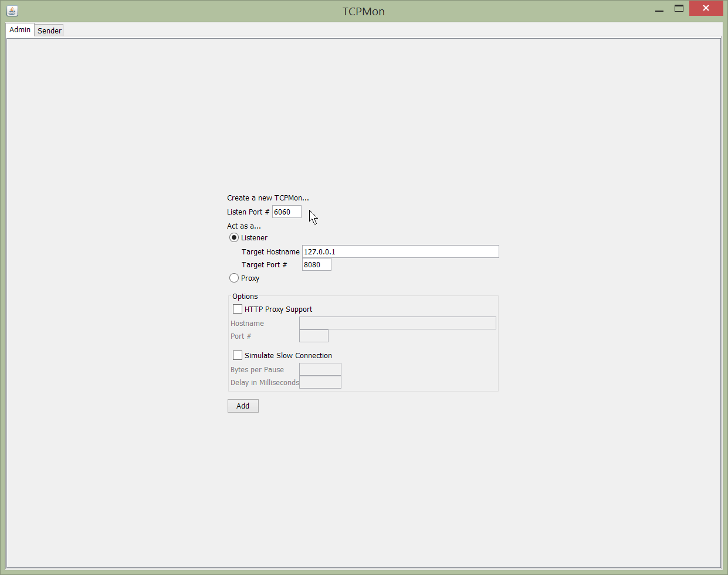Click the Bytes per Pause field

320,369
